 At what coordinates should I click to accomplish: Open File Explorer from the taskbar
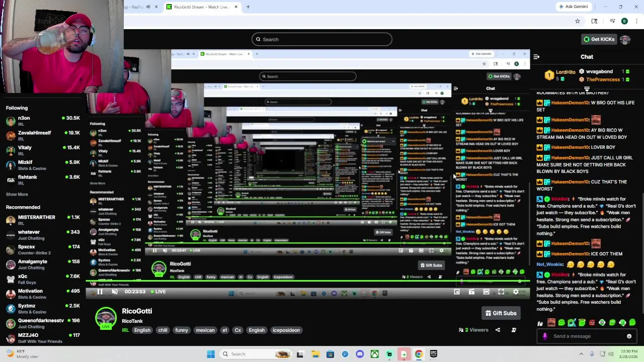(x=315, y=354)
